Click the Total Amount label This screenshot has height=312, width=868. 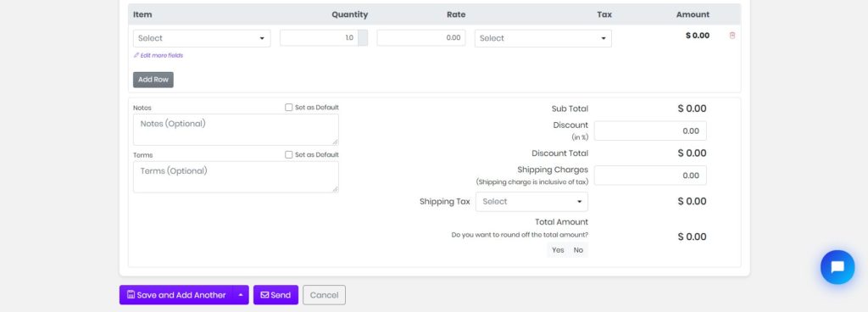click(x=561, y=222)
